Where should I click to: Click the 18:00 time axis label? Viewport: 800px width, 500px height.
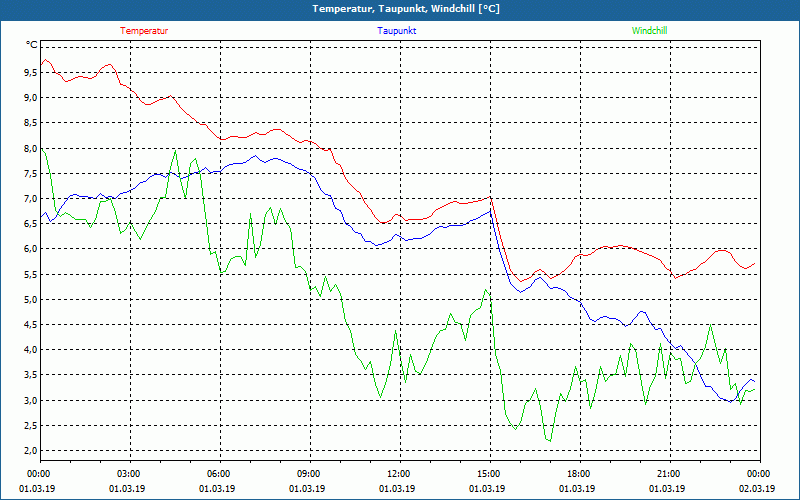[x=580, y=474]
